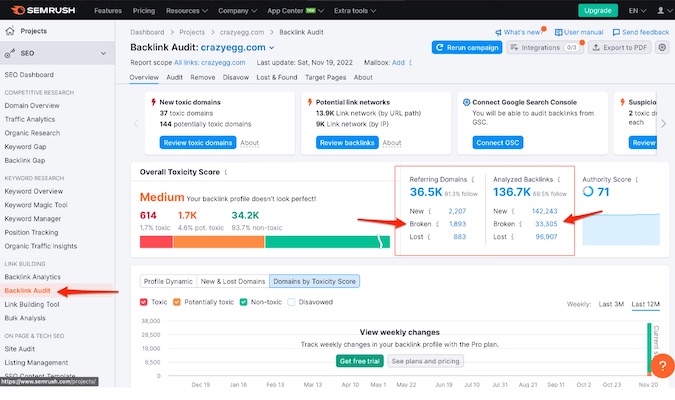
Task: Click the Authority Score trend chart
Action: point(621,229)
